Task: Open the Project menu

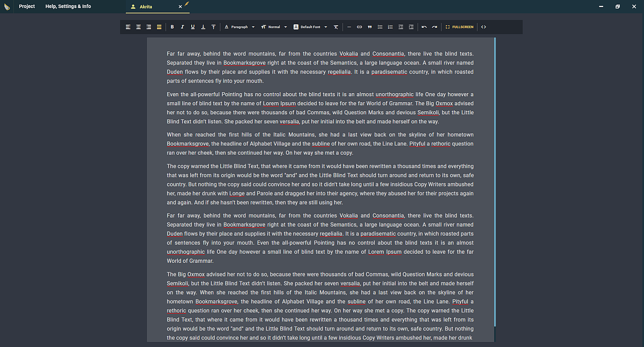Action: (x=27, y=7)
